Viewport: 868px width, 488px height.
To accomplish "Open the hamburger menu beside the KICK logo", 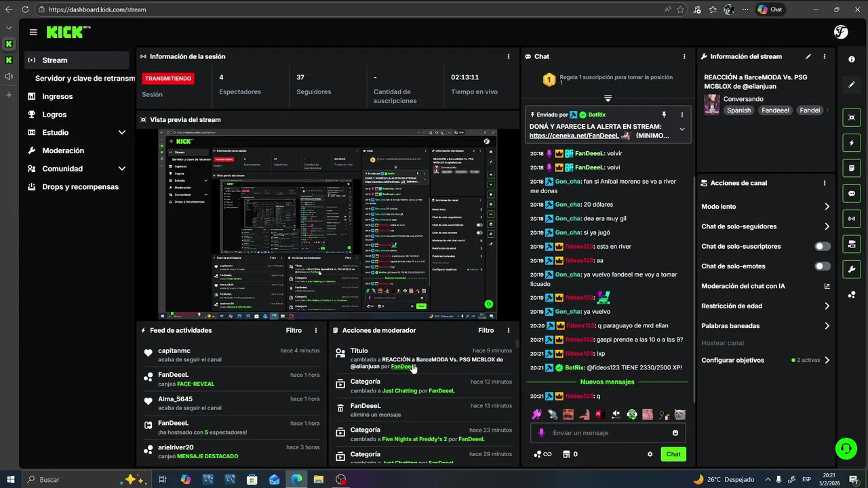I will pyautogui.click(x=33, y=32).
